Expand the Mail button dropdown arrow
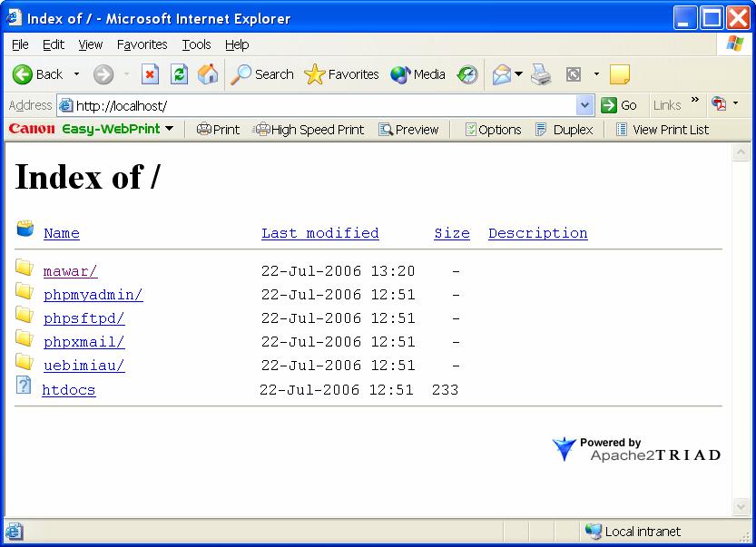The width and height of the screenshot is (756, 547). click(x=518, y=74)
